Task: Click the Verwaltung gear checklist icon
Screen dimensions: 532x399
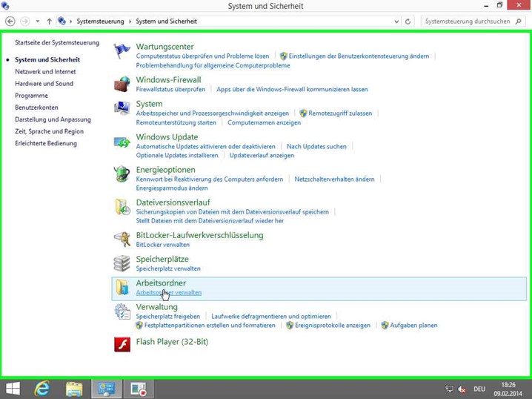Action: [122, 311]
